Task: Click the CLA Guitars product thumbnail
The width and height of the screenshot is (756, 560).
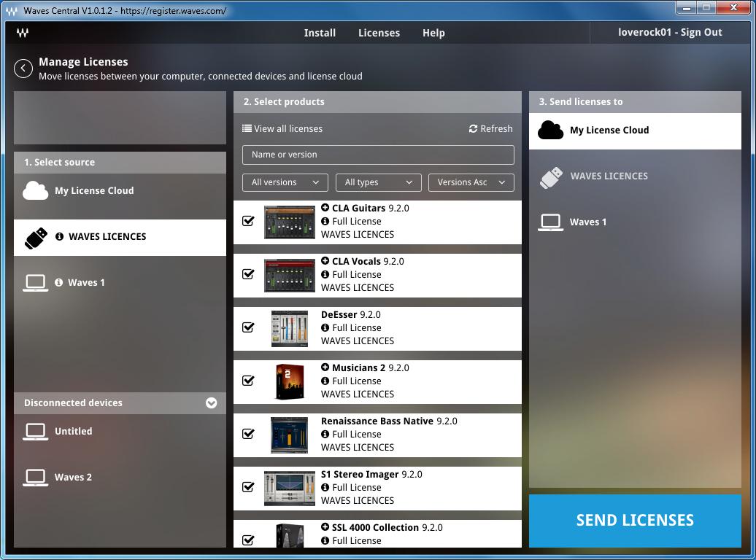Action: tap(289, 222)
